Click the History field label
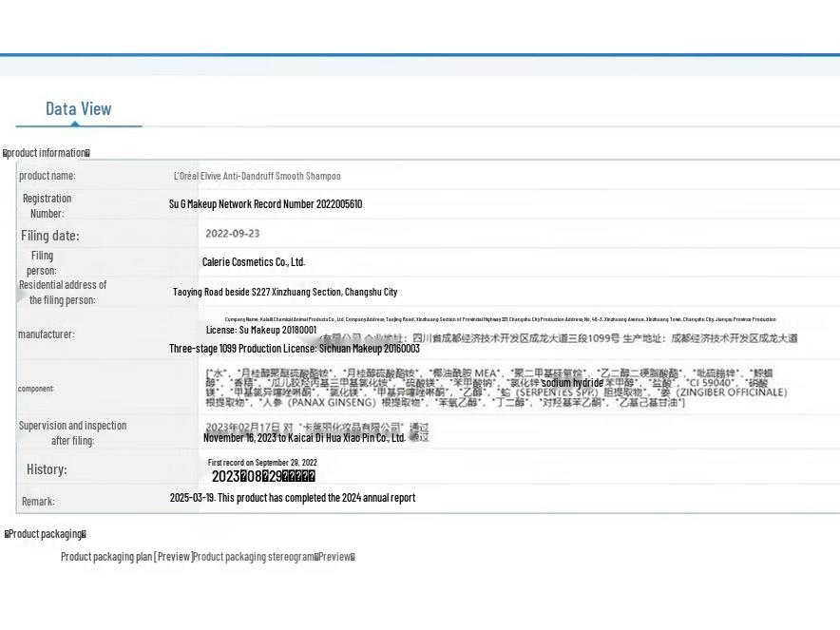 [x=47, y=469]
